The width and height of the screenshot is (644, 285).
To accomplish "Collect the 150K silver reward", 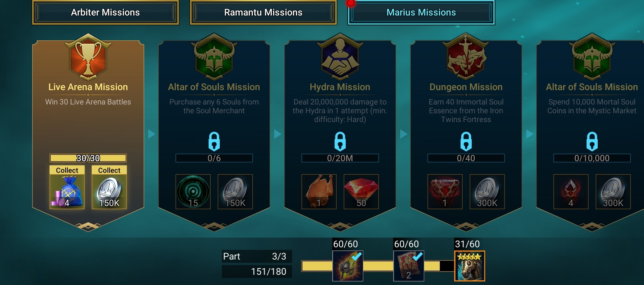I will point(109,187).
